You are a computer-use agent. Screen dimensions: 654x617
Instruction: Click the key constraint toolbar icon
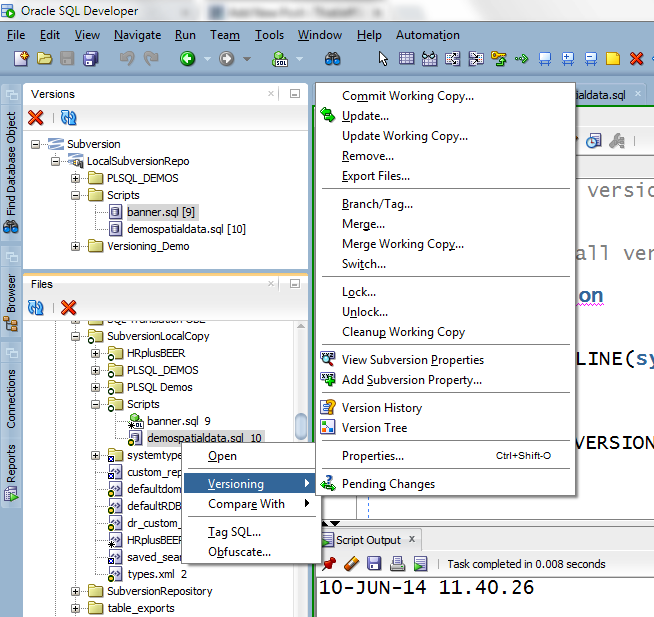498,59
